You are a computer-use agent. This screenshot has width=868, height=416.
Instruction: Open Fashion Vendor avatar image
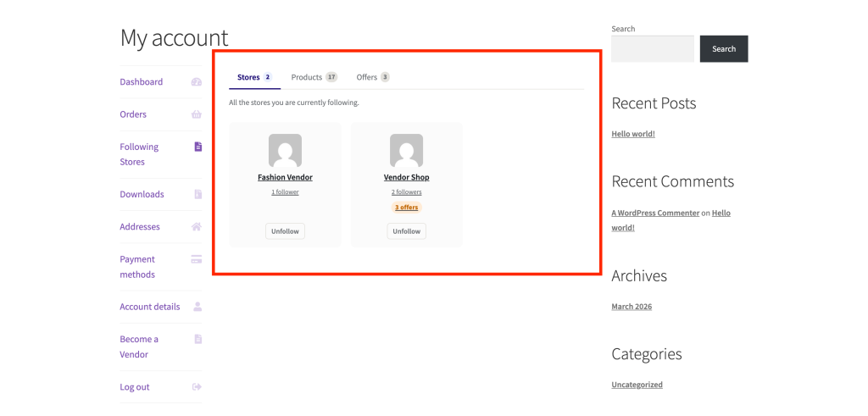pos(285,151)
